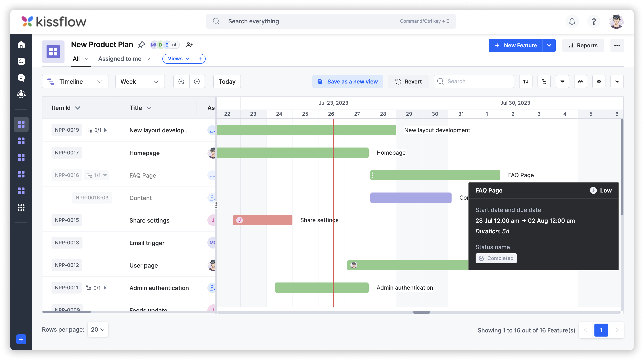Open the Rows per page dropdown
This screenshot has height=361, width=644.
(98, 329)
